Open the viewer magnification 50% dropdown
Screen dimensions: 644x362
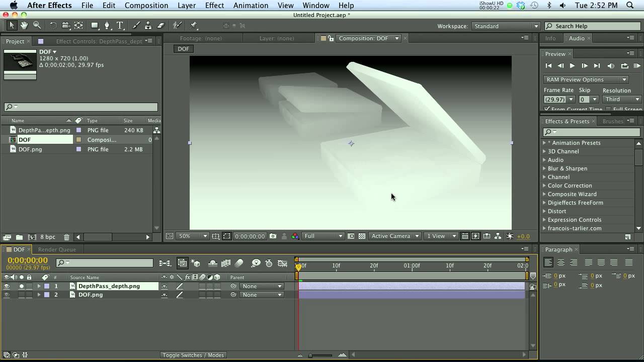coord(193,236)
